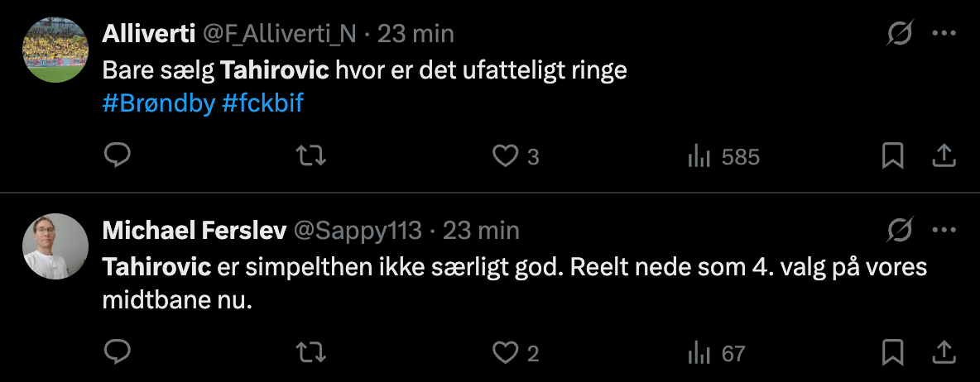This screenshot has width=980, height=382.
Task: Repost Michael Ferslev's tweet
Action: 311,353
